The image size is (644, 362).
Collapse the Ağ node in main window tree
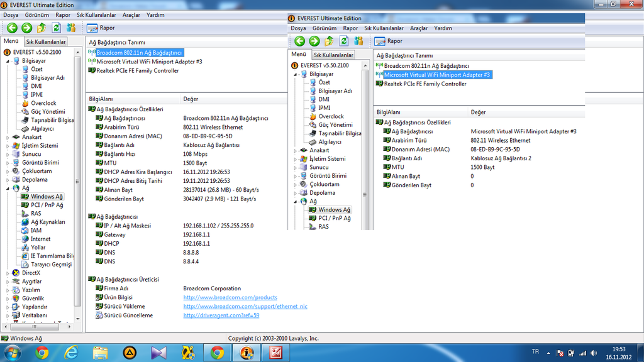pyautogui.click(x=8, y=189)
